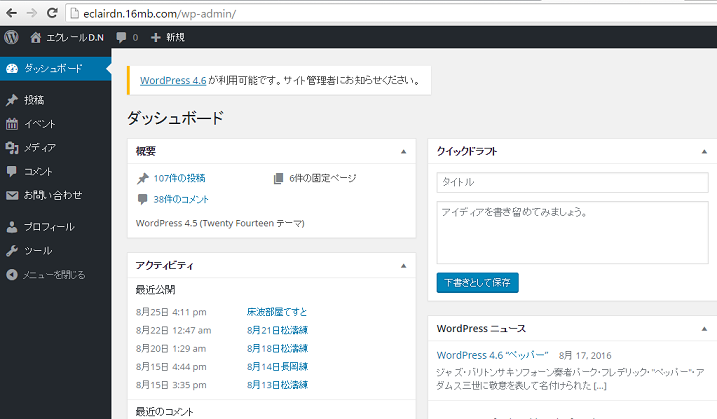The height and width of the screenshot is (419, 717).
Task: Open post 8月13日松濤練
Action: click(x=278, y=385)
